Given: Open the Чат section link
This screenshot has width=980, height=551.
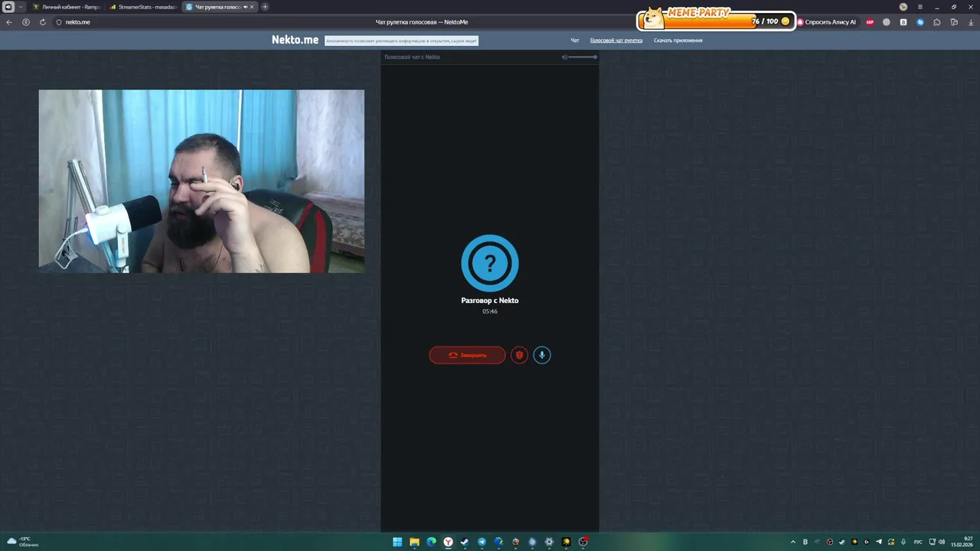Looking at the screenshot, I should (x=575, y=41).
